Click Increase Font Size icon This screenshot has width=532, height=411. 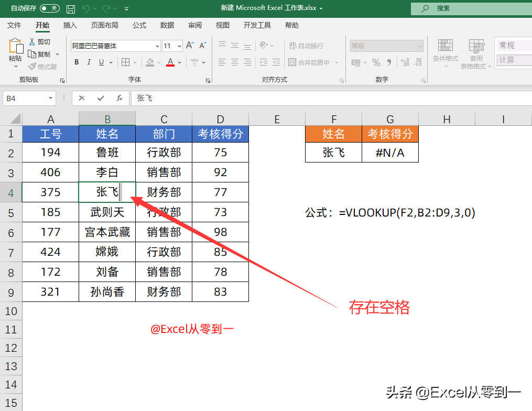[190, 46]
